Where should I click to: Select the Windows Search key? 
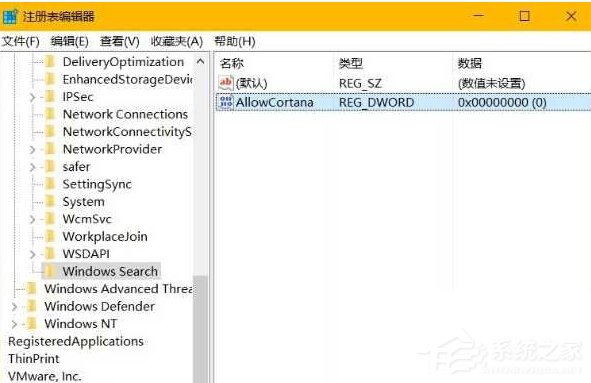pyautogui.click(x=110, y=271)
